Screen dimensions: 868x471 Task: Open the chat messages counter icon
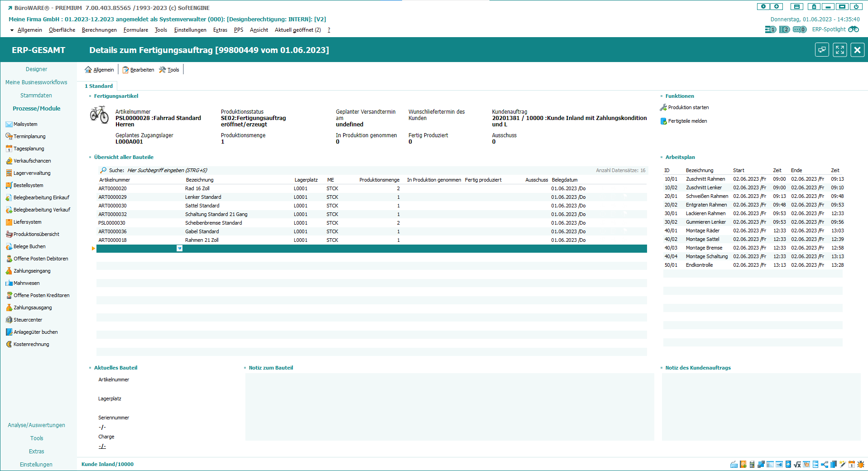coord(800,29)
